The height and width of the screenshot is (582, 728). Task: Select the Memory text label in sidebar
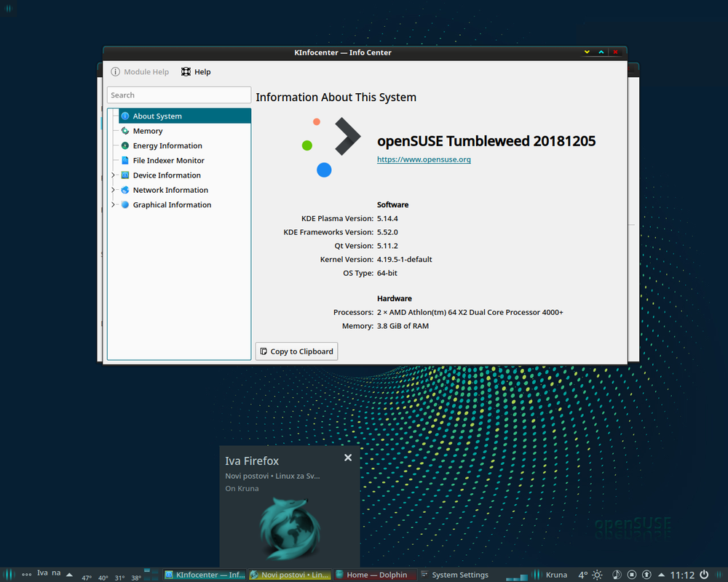click(148, 131)
